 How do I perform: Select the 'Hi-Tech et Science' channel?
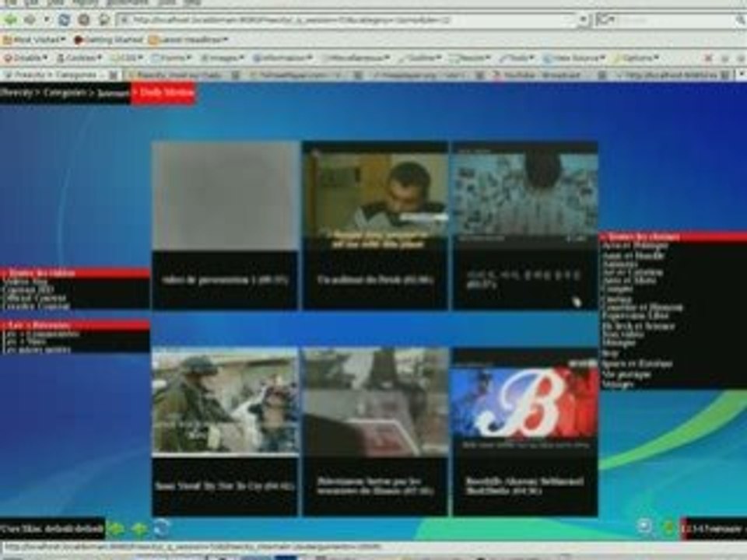click(x=638, y=326)
